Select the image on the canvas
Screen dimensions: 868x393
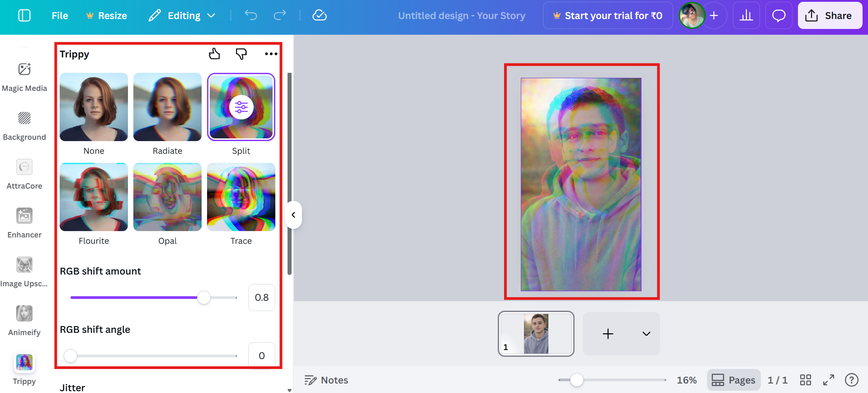(581, 185)
